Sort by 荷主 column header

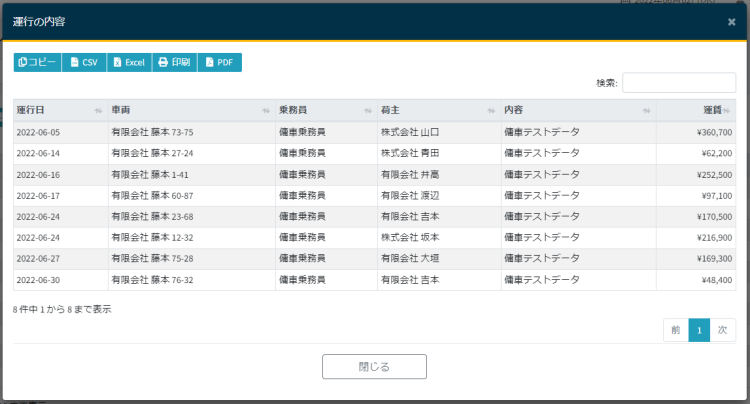(437, 110)
